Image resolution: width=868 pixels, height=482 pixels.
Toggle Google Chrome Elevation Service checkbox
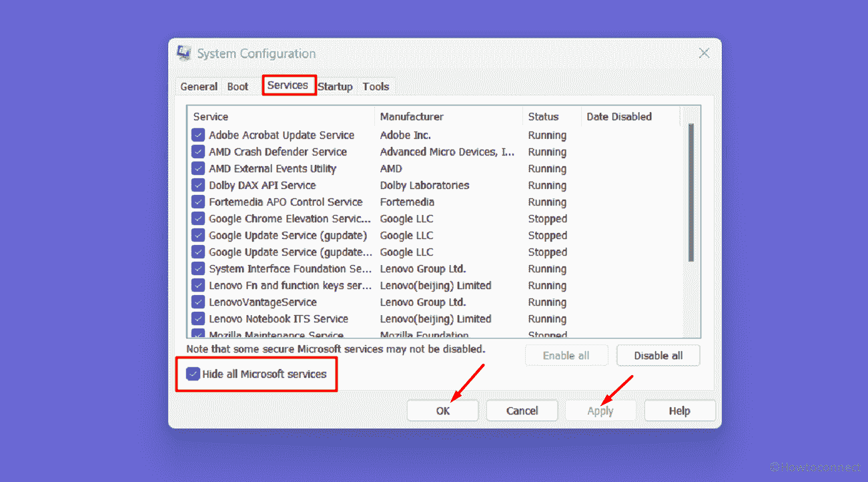click(x=198, y=218)
